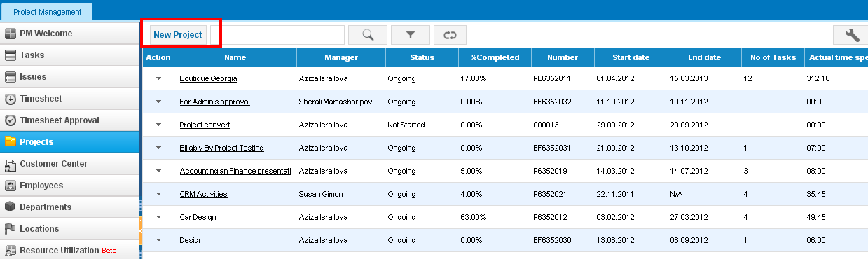The width and height of the screenshot is (868, 259).
Task: Open action dropdown for For Admin's approval
Action: pyautogui.click(x=158, y=101)
